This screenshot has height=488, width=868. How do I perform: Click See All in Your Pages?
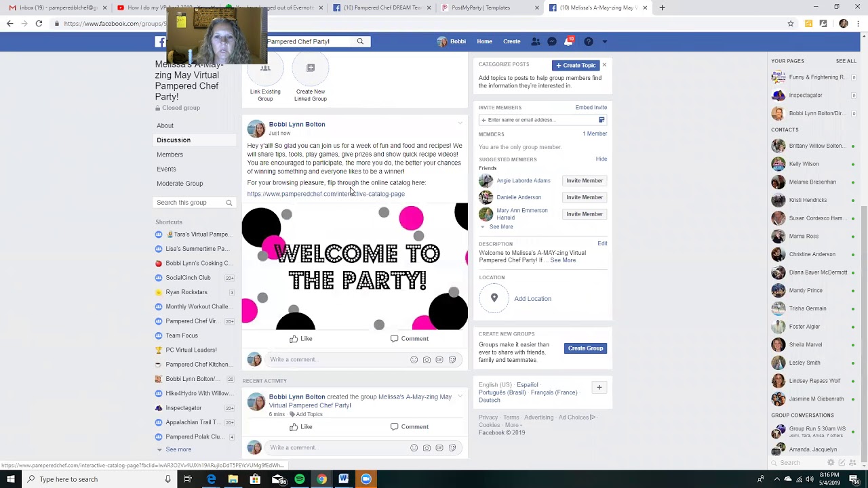(846, 61)
